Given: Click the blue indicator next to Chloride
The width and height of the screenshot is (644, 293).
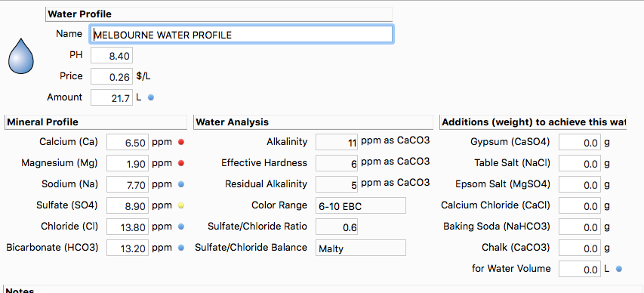Looking at the screenshot, I should [180, 227].
